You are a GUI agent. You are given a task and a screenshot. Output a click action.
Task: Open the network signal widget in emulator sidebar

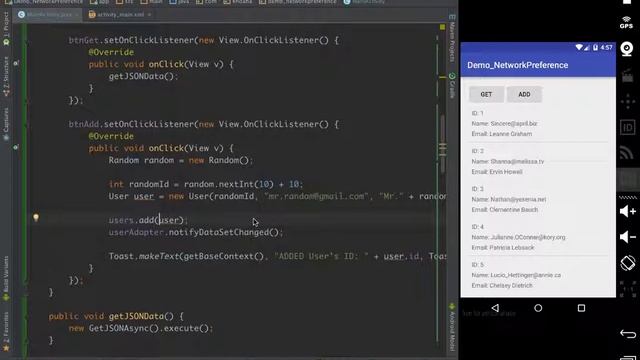click(627, 153)
